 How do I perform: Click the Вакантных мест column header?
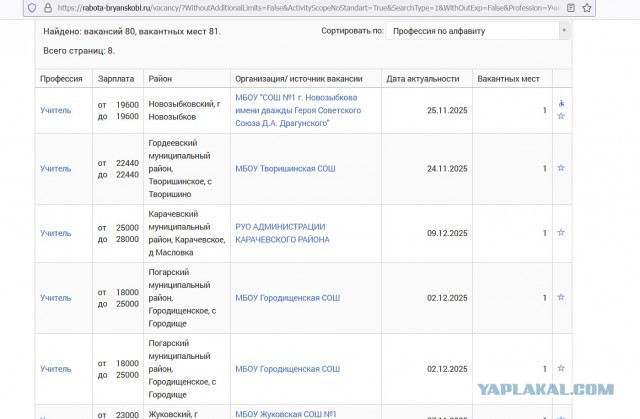point(509,79)
